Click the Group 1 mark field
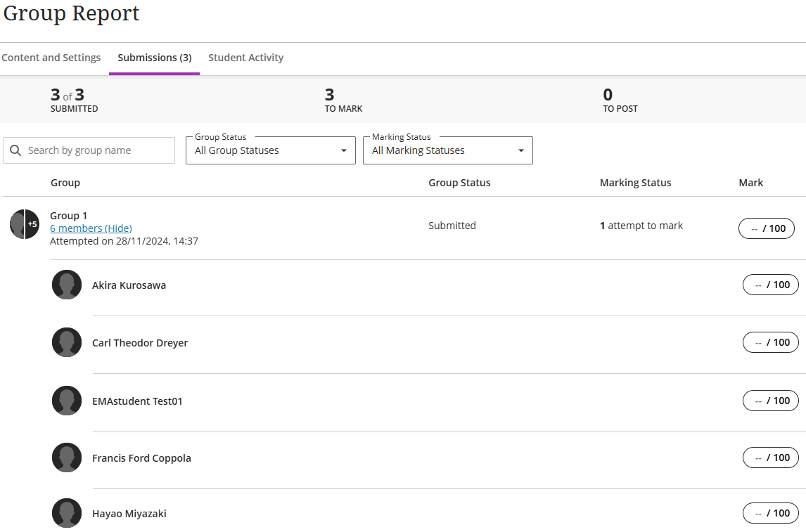Image resolution: width=806 pixels, height=532 pixels. (x=766, y=228)
